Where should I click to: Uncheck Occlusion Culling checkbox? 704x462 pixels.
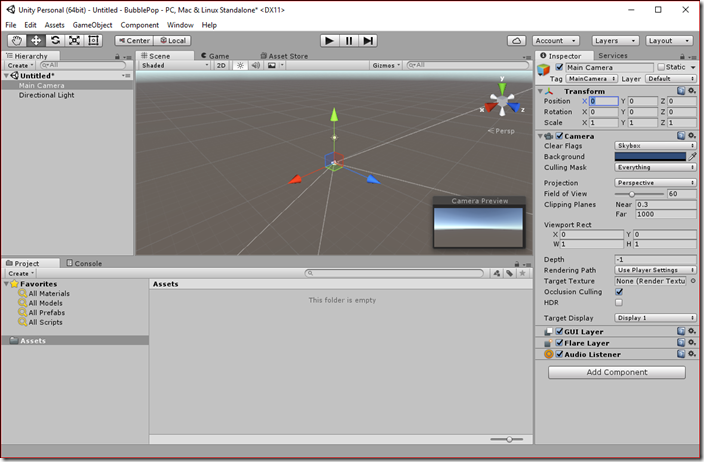pos(619,292)
